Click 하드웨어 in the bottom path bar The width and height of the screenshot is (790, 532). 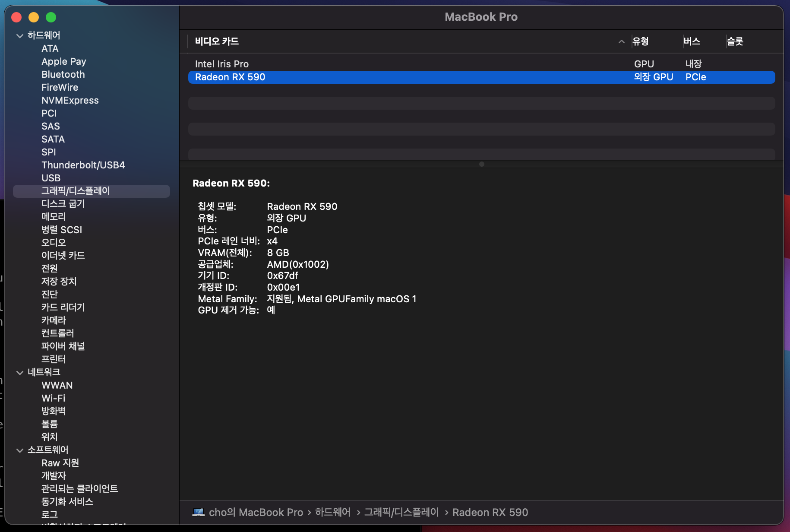(x=333, y=512)
